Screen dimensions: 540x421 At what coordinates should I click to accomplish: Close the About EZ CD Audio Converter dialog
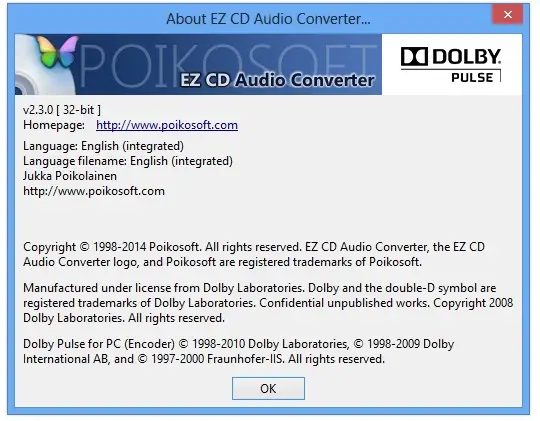click(x=508, y=14)
